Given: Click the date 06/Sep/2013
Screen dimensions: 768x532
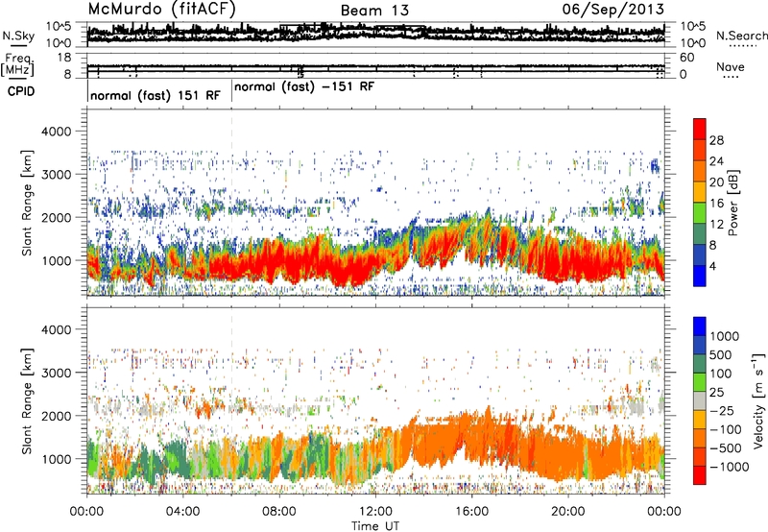Looking at the screenshot, I should click(x=613, y=9).
